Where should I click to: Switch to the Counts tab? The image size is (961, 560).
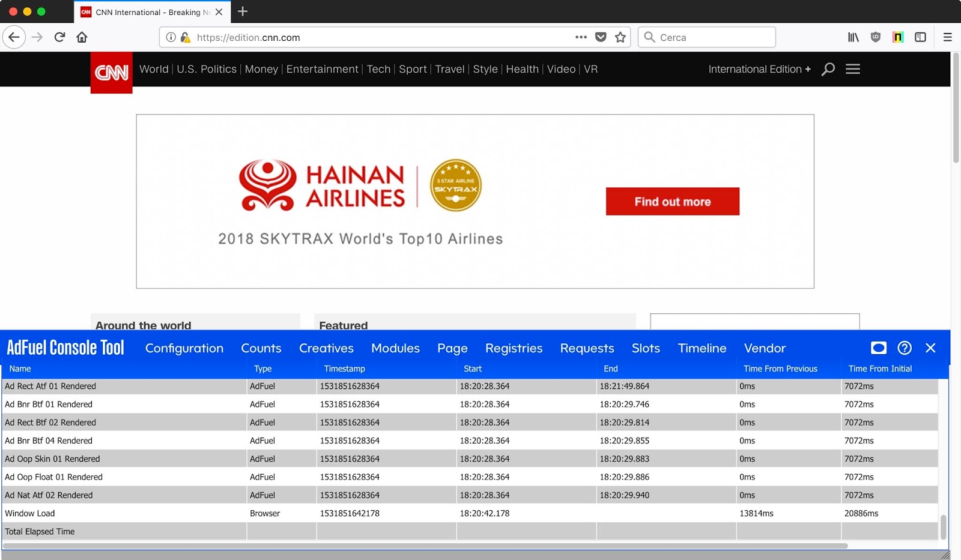(x=261, y=348)
